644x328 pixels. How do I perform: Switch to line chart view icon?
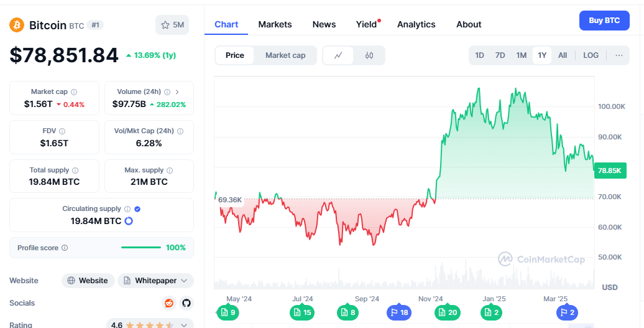coord(338,55)
